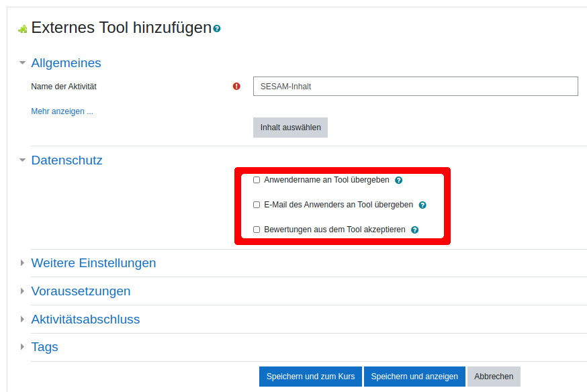
Task: Collapse the 'Datenschutz' section
Action: tap(66, 160)
